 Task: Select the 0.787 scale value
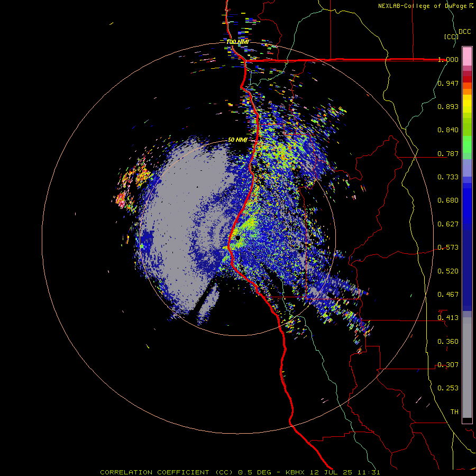(448, 153)
